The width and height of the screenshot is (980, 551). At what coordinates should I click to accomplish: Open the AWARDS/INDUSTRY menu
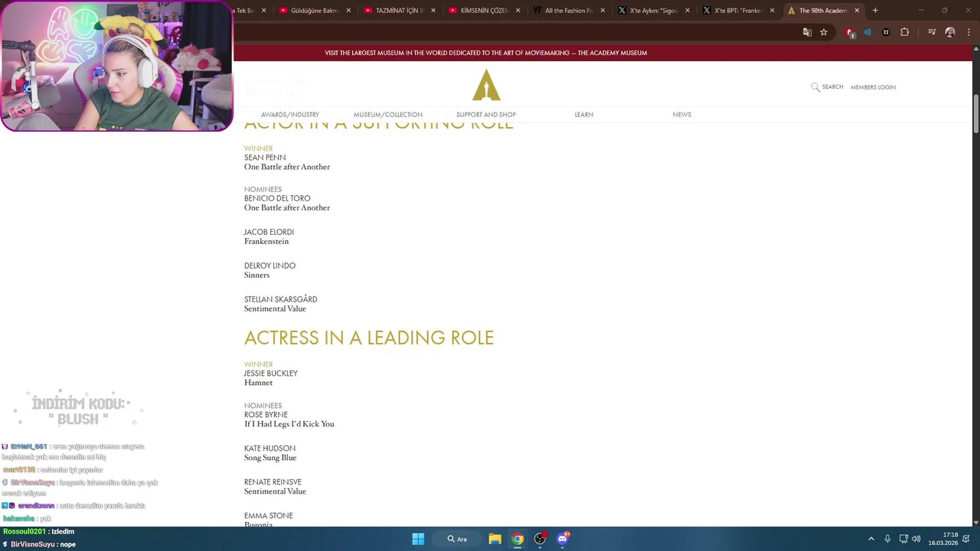(290, 115)
